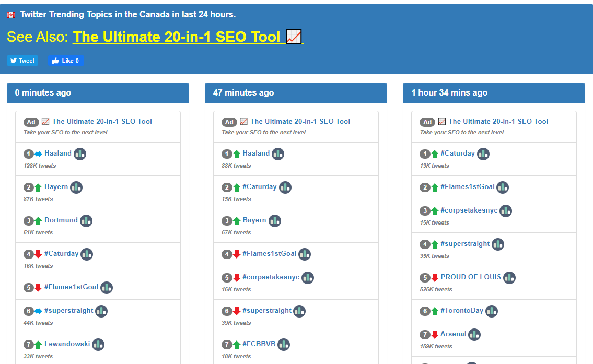593x364 pixels.
Task: Click the stats icon next to Dortmund
Action: pyautogui.click(x=86, y=221)
